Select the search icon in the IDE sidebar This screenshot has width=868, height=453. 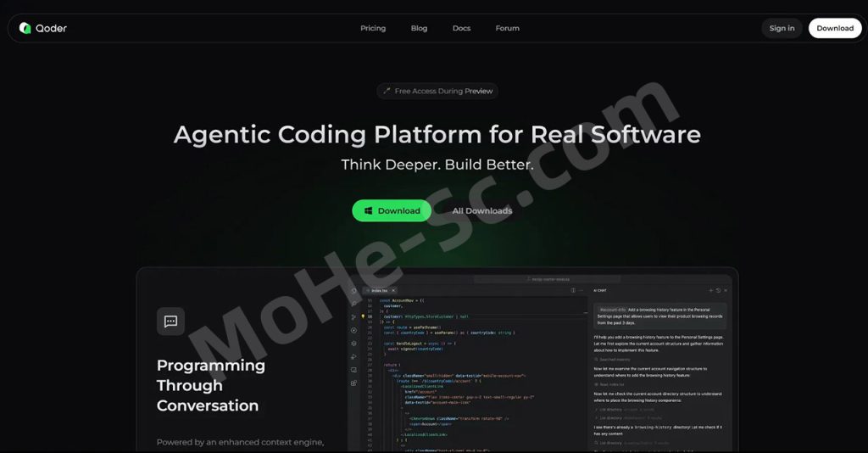353,303
